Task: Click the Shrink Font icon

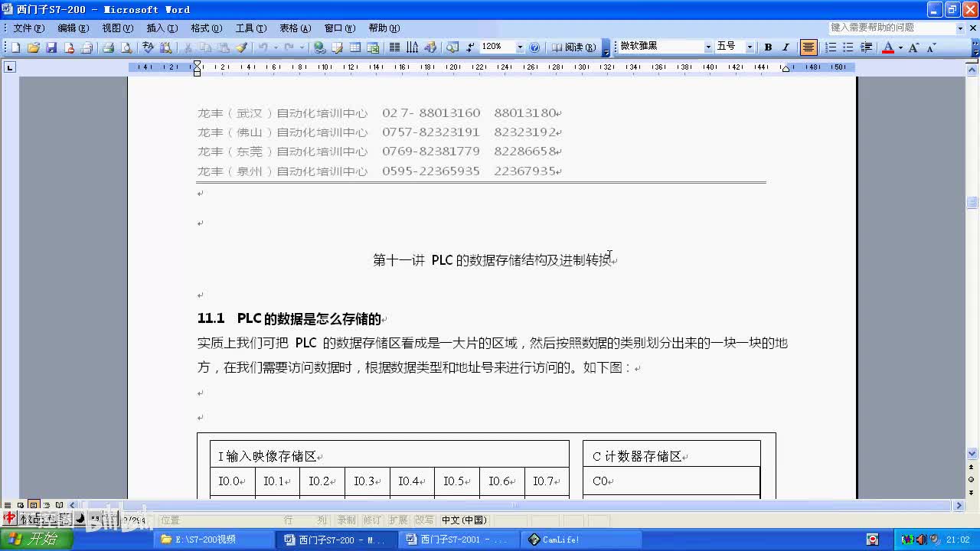Action: tap(932, 47)
